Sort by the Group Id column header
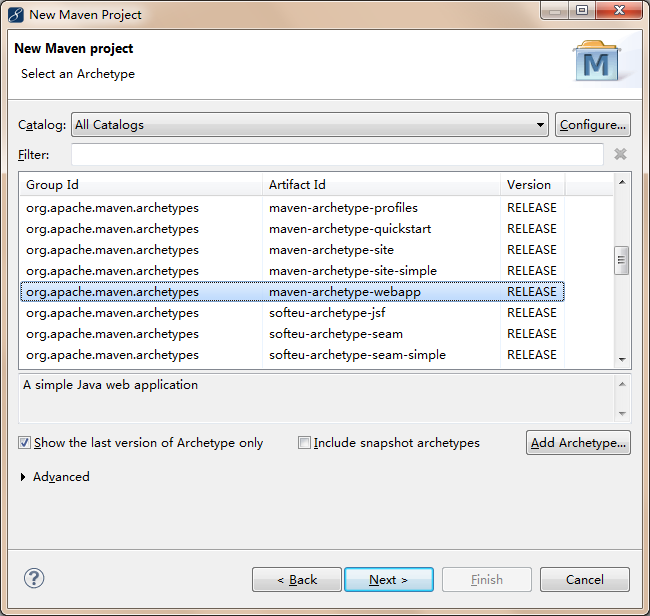The width and height of the screenshot is (650, 616). point(141,184)
